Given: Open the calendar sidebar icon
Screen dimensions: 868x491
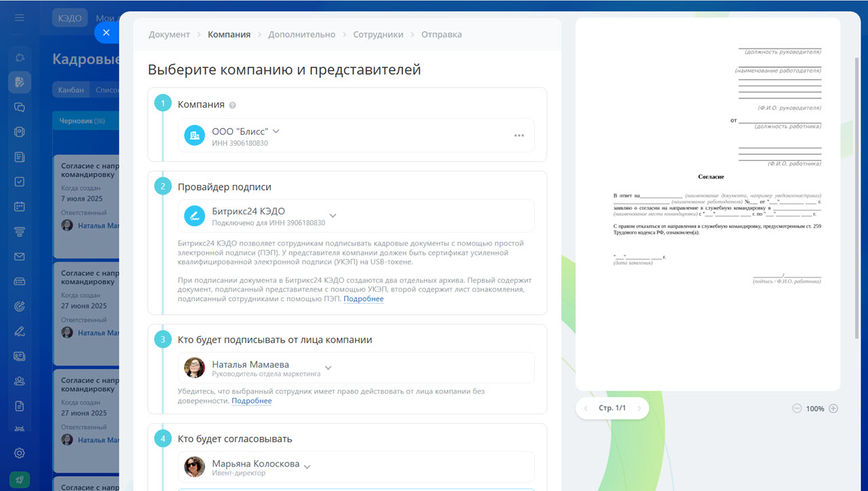Looking at the screenshot, I should point(20,207).
